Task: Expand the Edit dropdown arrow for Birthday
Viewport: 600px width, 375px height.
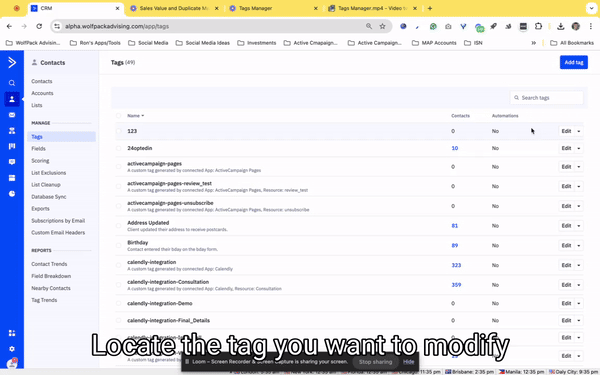Action: click(x=579, y=245)
